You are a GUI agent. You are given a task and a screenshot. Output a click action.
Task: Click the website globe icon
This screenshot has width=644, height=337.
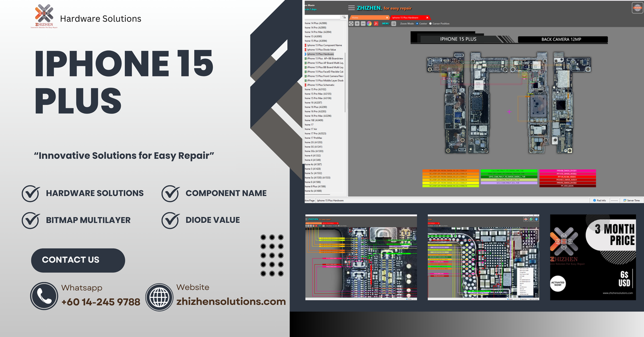click(159, 296)
